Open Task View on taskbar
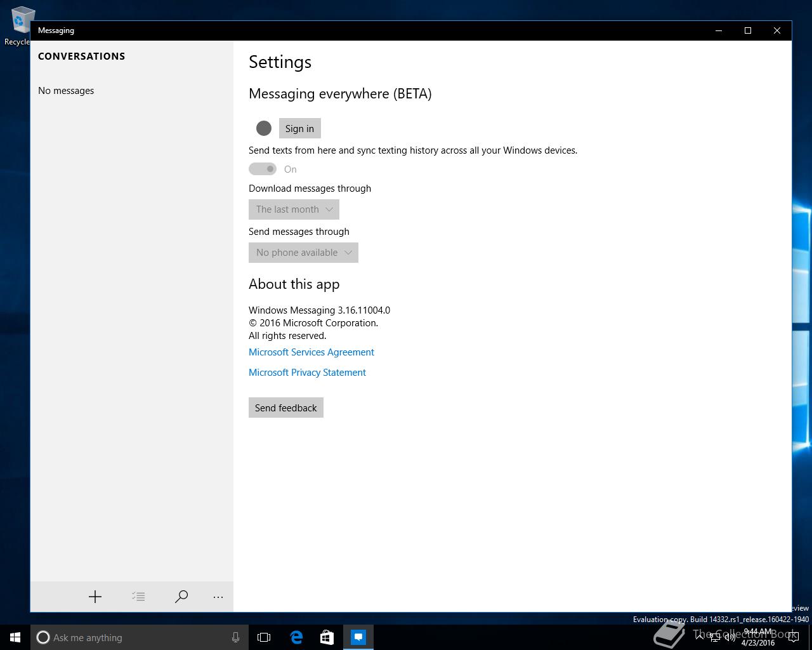Image resolution: width=812 pixels, height=650 pixels. click(264, 637)
